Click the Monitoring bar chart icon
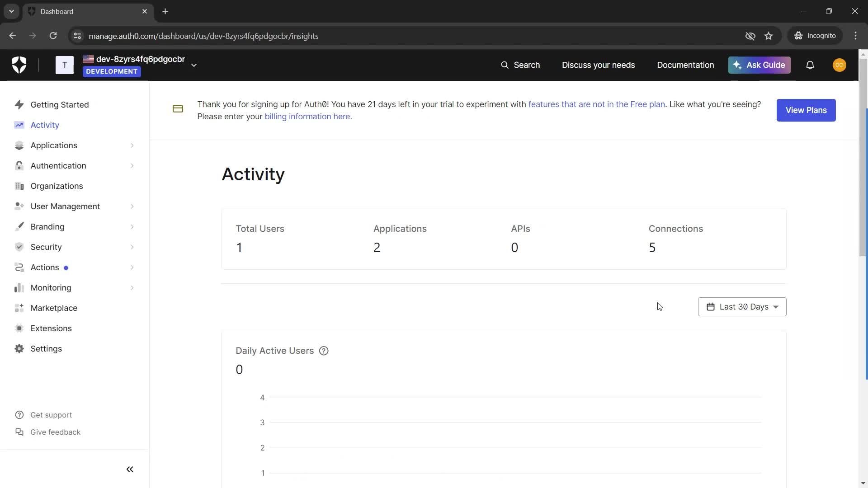Image resolution: width=868 pixels, height=488 pixels. [19, 287]
